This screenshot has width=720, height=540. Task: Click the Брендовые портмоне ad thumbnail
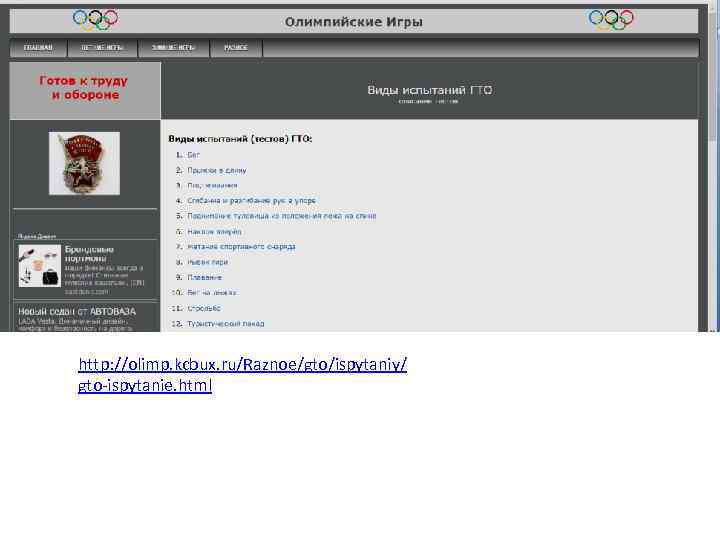click(39, 266)
